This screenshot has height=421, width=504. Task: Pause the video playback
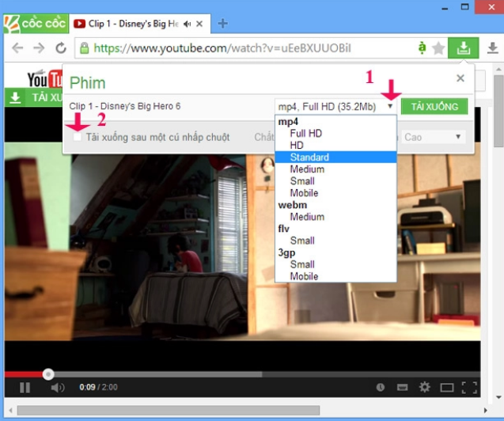25,387
